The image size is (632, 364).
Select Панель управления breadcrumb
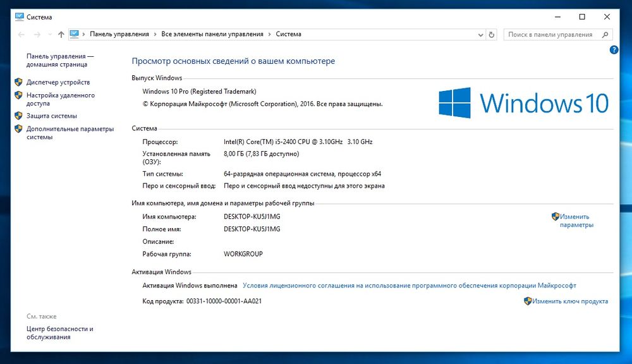click(119, 34)
